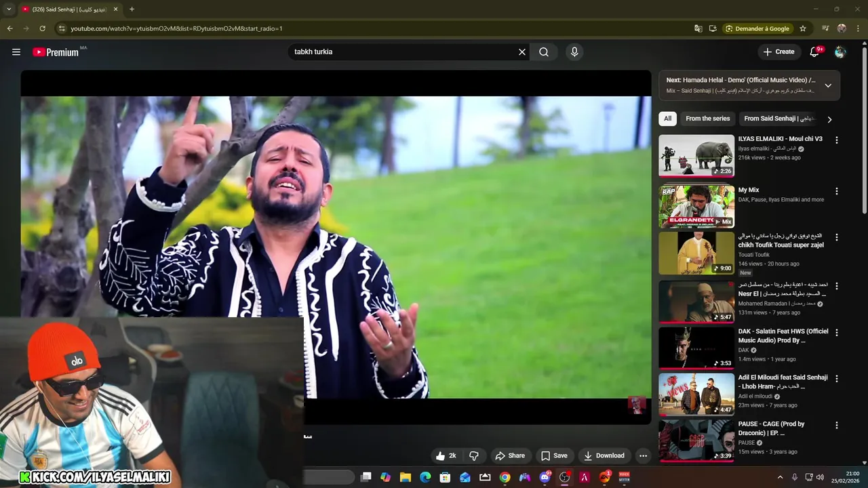Screen dimensions: 868x488
Task: Share the video
Action: (510, 455)
